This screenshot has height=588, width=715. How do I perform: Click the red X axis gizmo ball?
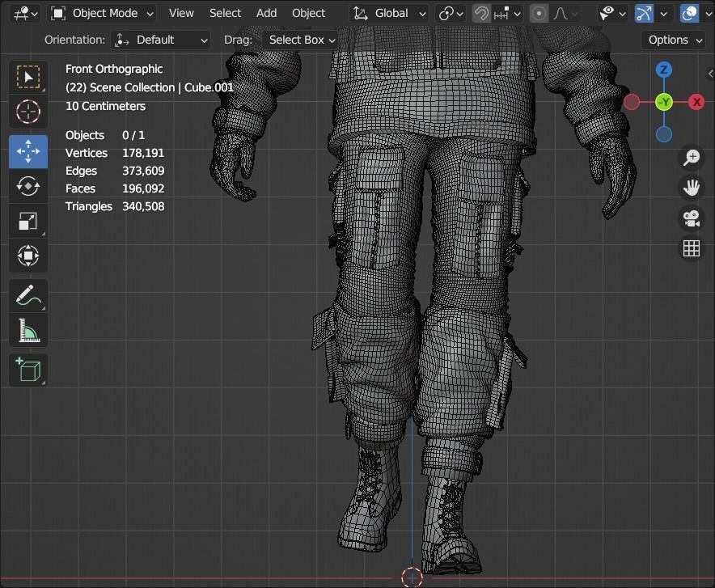696,102
